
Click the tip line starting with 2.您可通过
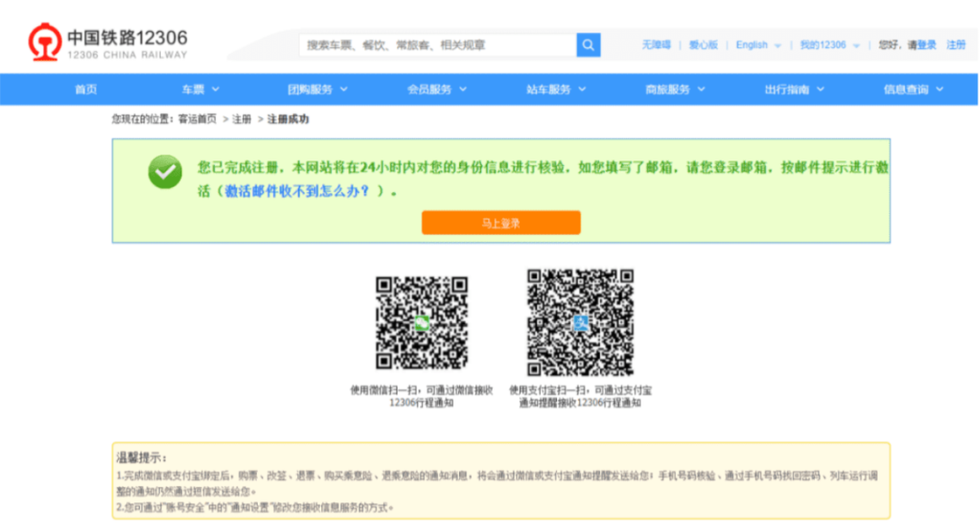(255, 507)
